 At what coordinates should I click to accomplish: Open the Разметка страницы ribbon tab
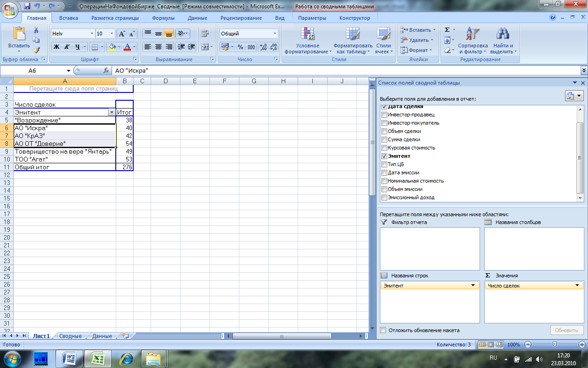pyautogui.click(x=115, y=18)
